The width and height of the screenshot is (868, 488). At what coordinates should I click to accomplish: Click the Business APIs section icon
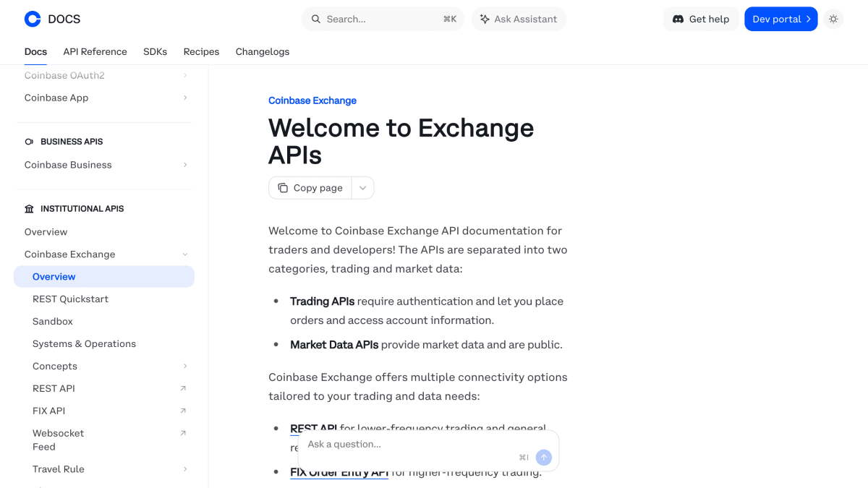pos(29,142)
